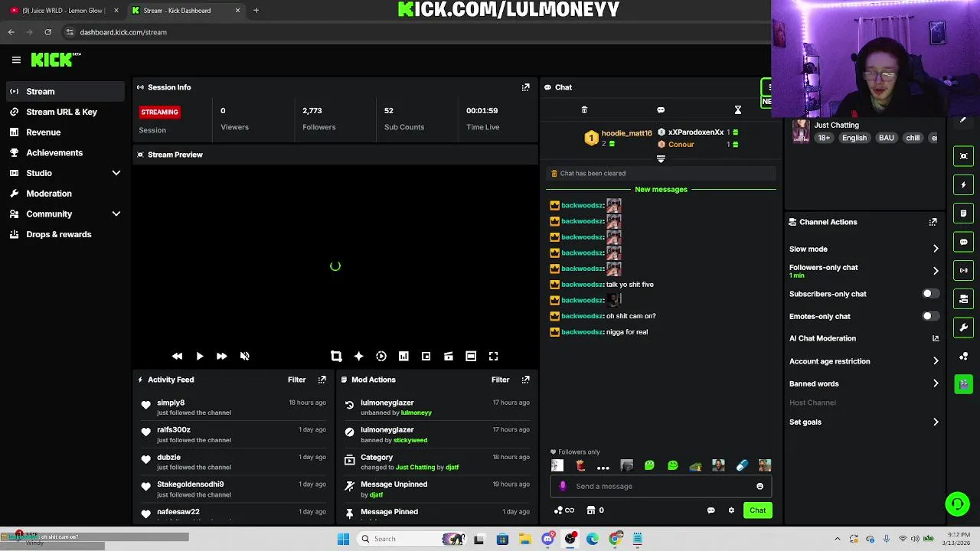Toggle Emotes-only chat switch
Viewport: 980px width, 551px height.
929,316
